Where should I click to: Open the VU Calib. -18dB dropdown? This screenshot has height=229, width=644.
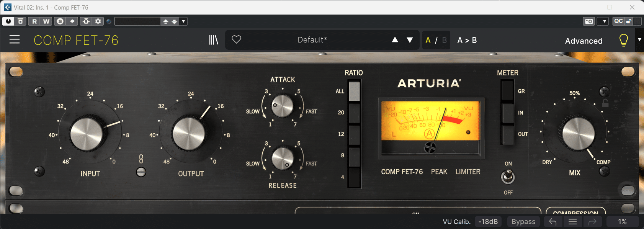point(488,222)
